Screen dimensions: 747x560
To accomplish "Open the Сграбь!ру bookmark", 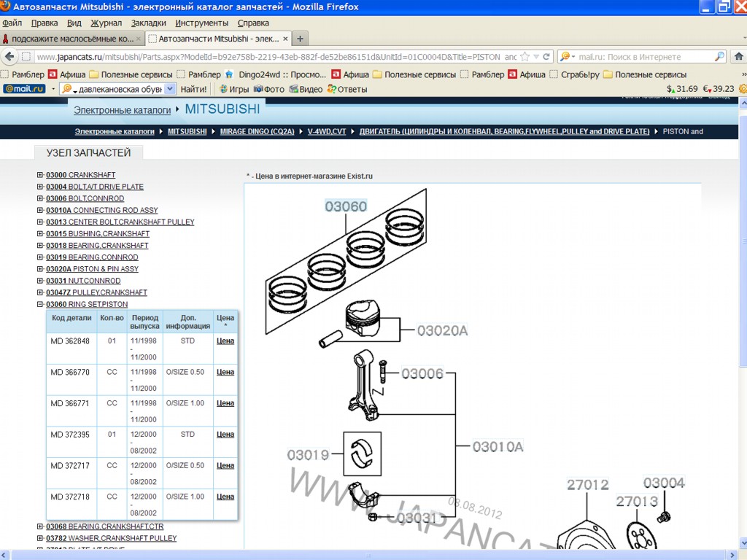I will point(575,75).
